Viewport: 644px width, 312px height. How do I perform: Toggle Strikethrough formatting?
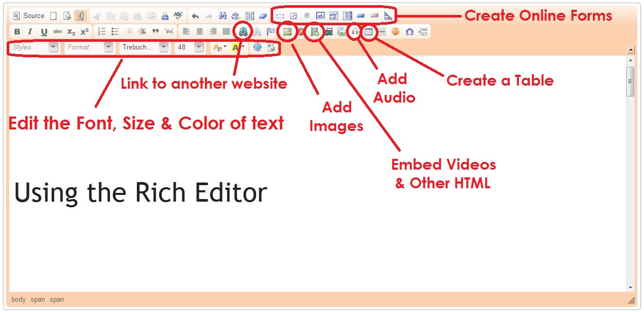pos(57,31)
